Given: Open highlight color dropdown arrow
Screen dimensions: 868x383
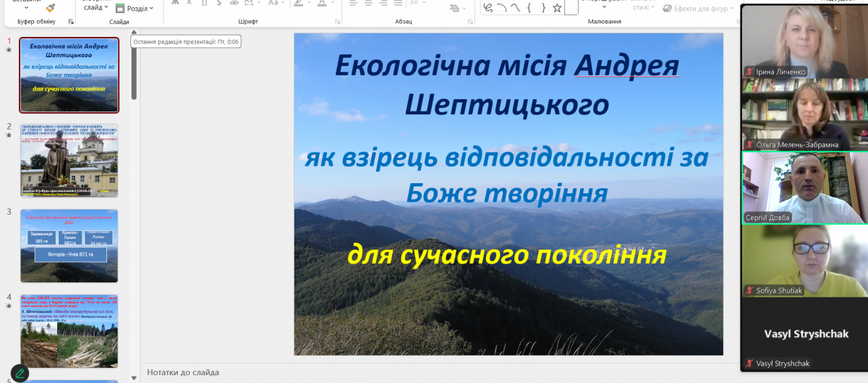Looking at the screenshot, I should (x=309, y=3).
